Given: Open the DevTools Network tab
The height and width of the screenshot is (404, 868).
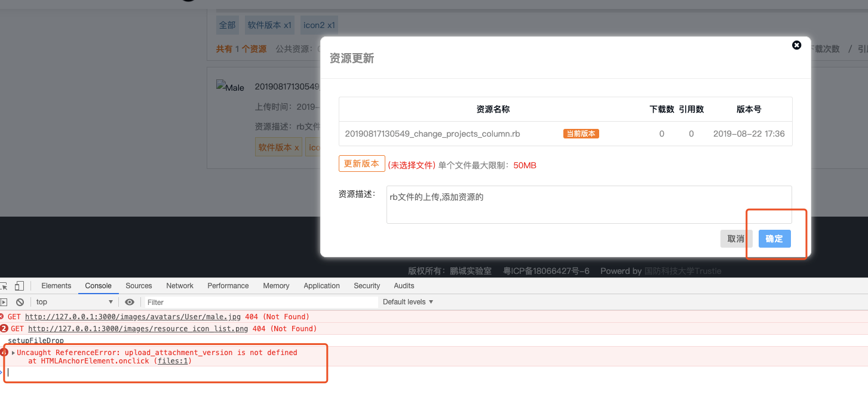Looking at the screenshot, I should pos(180,286).
